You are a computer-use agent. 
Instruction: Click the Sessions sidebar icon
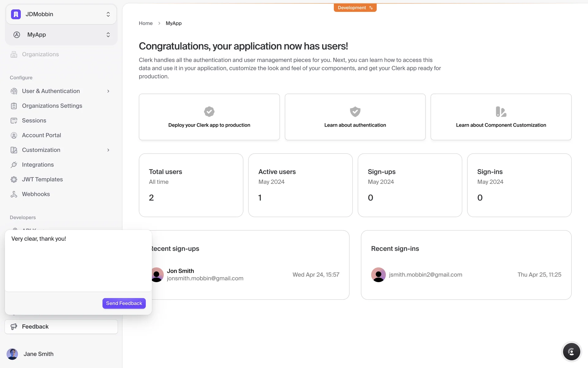coord(14,121)
